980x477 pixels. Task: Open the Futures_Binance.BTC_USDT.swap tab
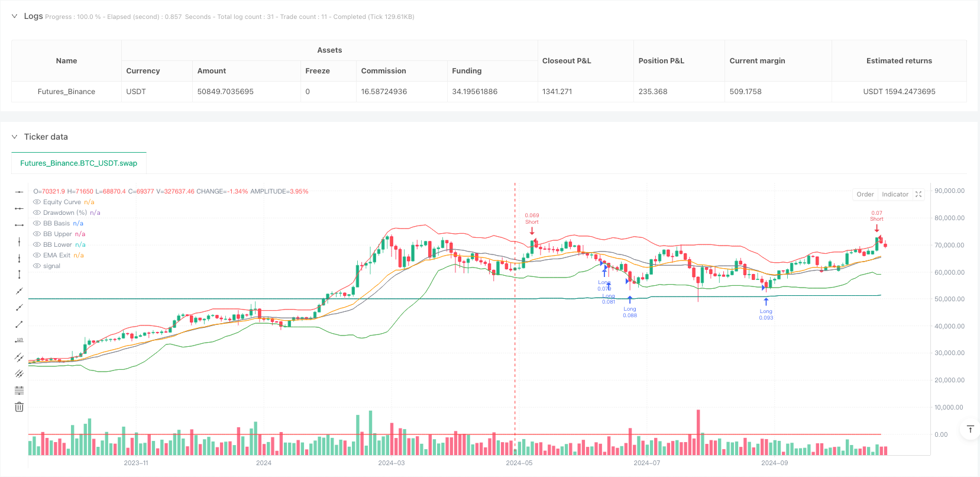tap(79, 163)
